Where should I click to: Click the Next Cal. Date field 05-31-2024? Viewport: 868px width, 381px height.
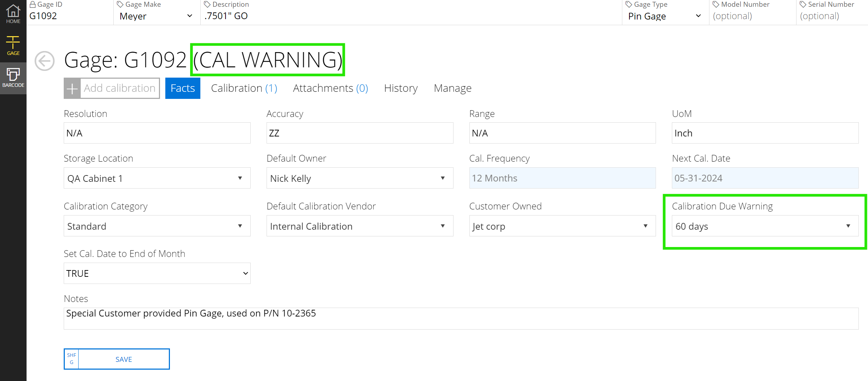click(x=765, y=178)
